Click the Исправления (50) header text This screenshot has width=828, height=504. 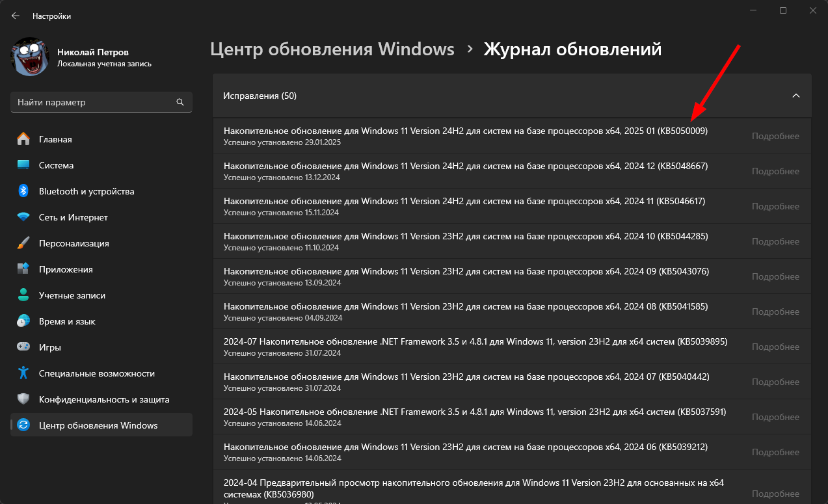click(260, 96)
